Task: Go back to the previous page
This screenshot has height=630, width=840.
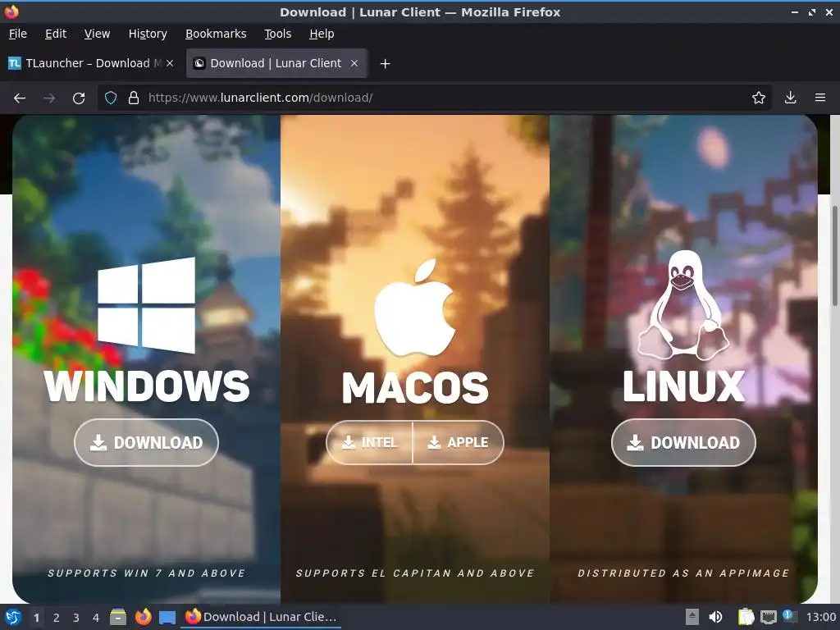Action: (20, 98)
